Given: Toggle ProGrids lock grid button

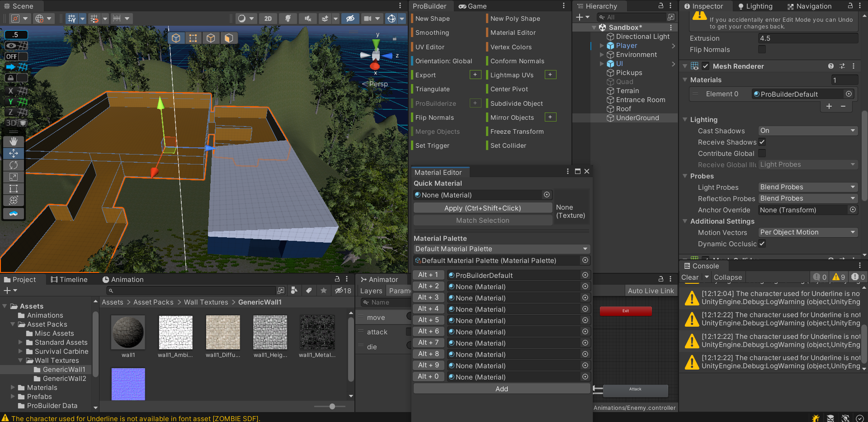Looking at the screenshot, I should [16, 78].
